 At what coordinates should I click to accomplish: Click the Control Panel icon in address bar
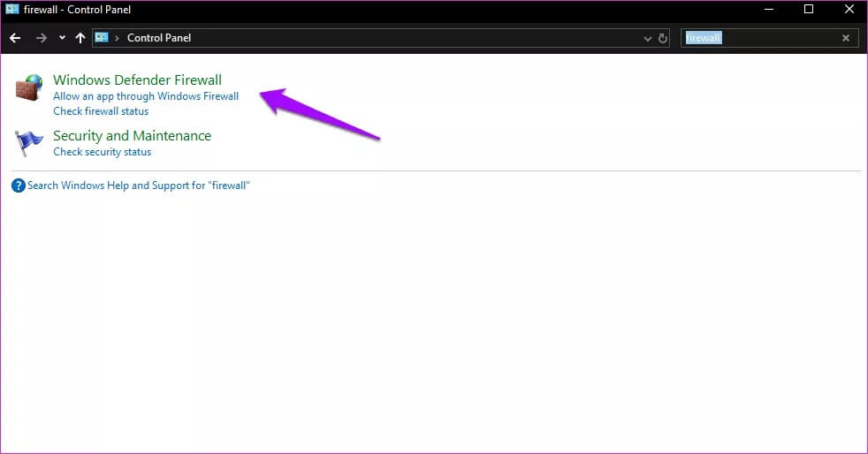click(102, 38)
